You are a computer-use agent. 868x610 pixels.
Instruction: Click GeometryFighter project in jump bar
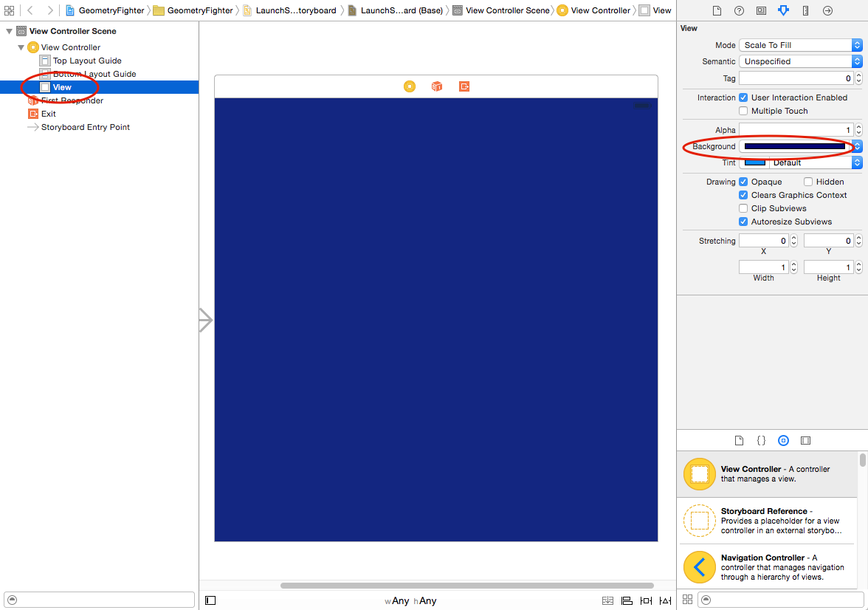(105, 10)
